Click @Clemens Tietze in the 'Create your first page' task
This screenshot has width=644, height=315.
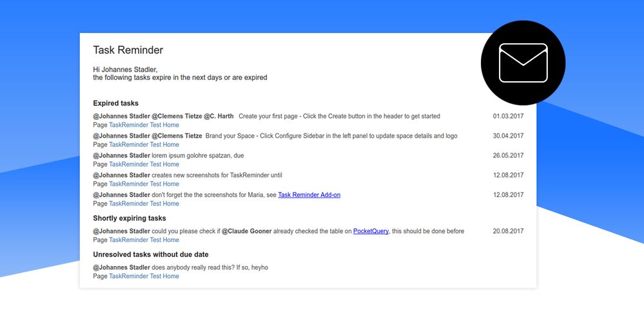[x=177, y=116]
